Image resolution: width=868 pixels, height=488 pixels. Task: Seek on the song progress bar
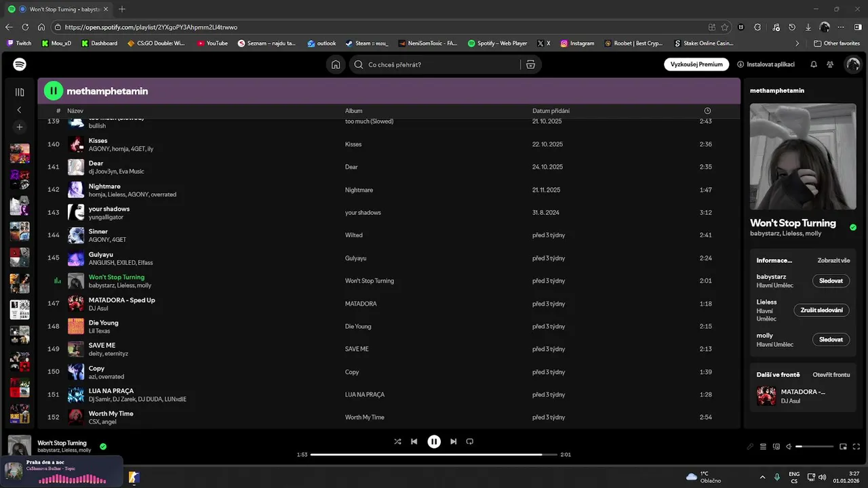pyautogui.click(x=434, y=455)
